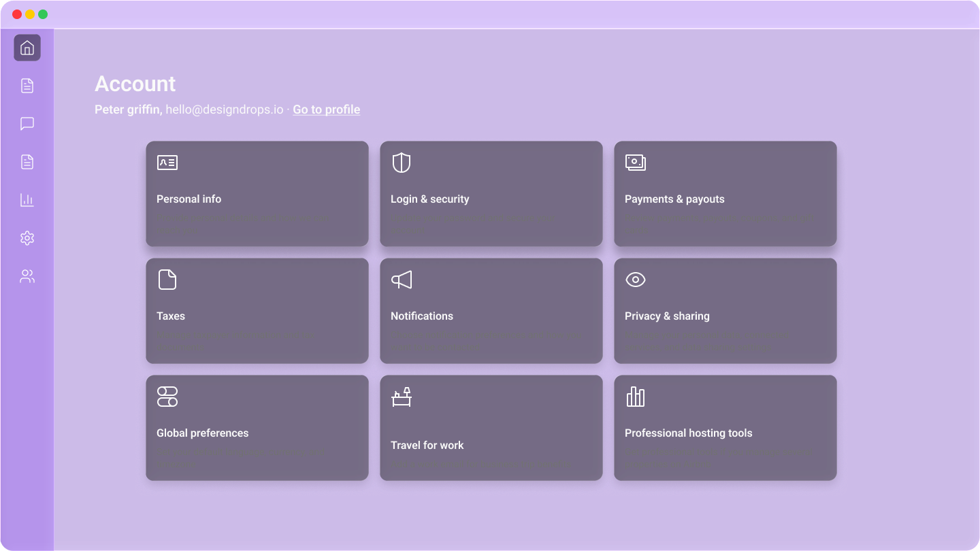The height and width of the screenshot is (551, 980).
Task: Click the email hello@designdrops.io
Action: click(x=225, y=110)
